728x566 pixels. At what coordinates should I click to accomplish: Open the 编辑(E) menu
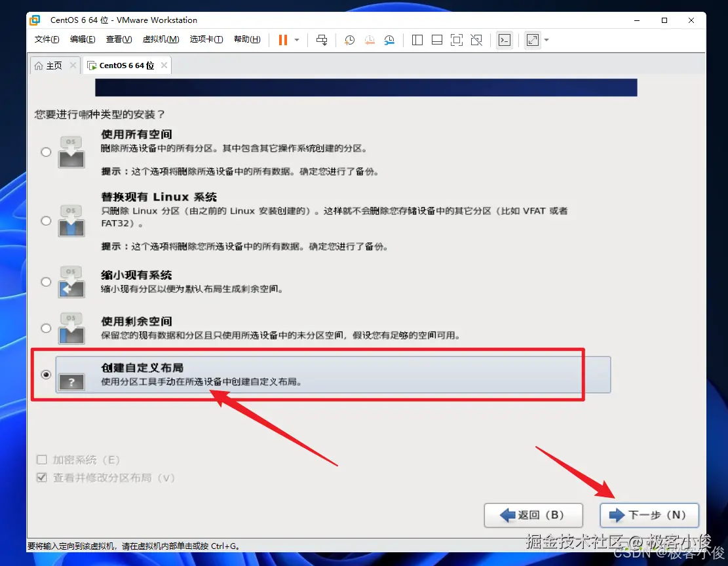(83, 39)
